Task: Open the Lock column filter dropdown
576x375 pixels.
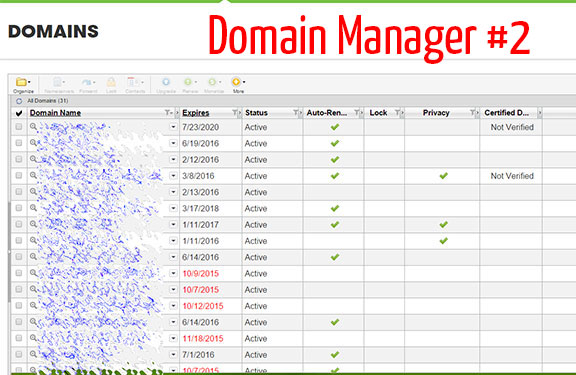Action: (x=398, y=113)
